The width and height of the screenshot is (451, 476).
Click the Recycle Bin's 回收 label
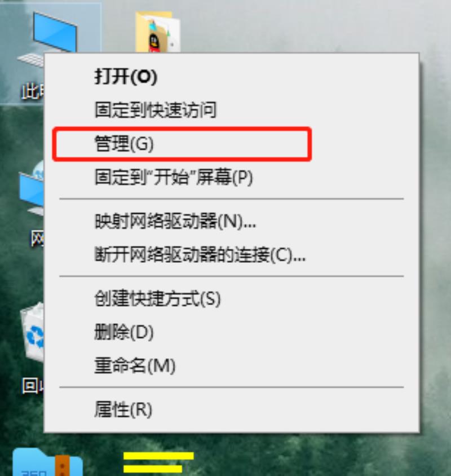[x=33, y=386]
